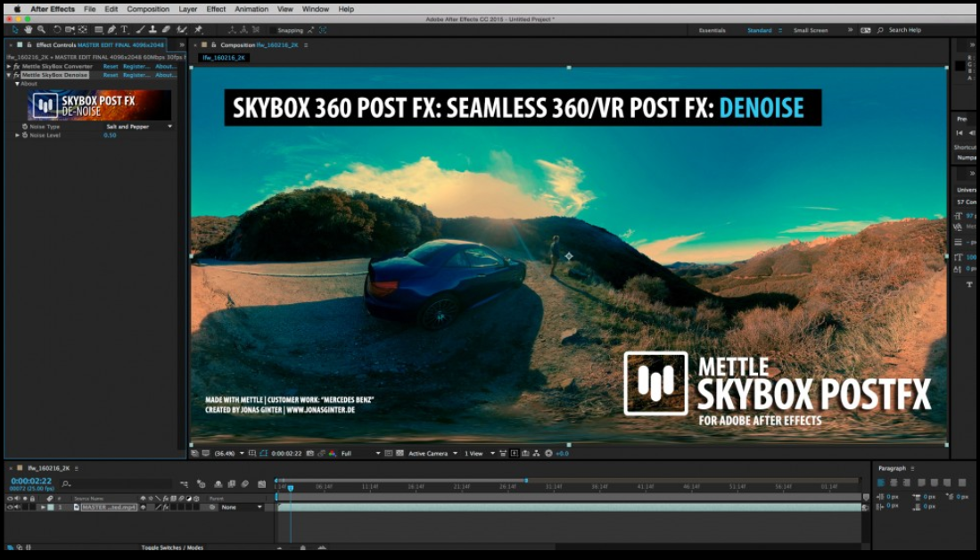Image resolution: width=980 pixels, height=560 pixels.
Task: Click the Search Help field
Action: 904,30
